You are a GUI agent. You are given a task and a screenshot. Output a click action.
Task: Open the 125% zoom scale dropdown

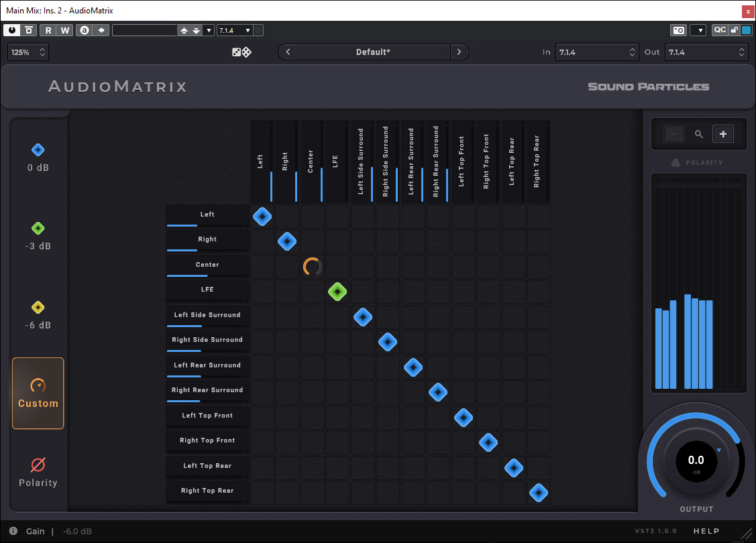(x=28, y=52)
